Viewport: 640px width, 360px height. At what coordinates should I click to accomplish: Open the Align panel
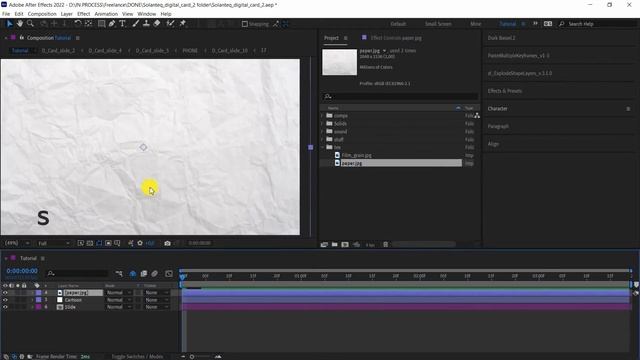click(493, 144)
